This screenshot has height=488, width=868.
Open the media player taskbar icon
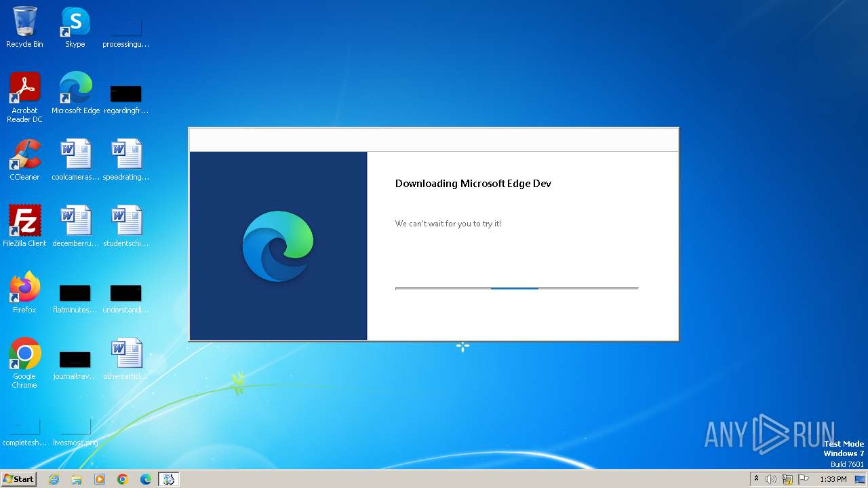(x=100, y=479)
